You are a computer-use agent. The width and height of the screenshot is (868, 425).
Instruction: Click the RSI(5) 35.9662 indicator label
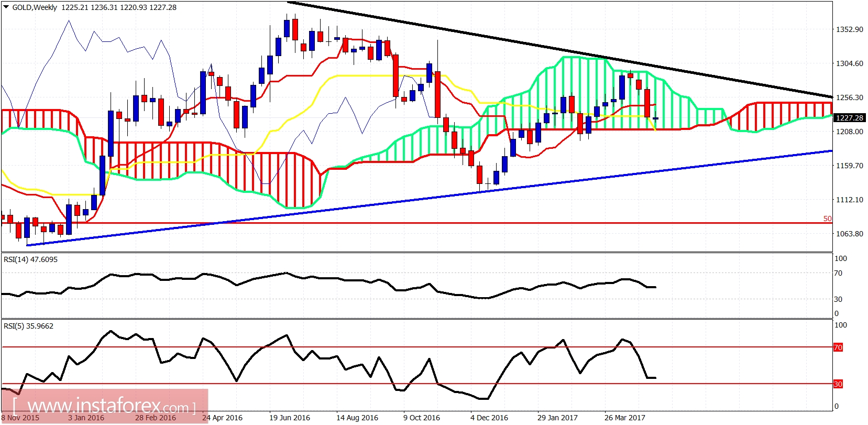click(x=28, y=326)
